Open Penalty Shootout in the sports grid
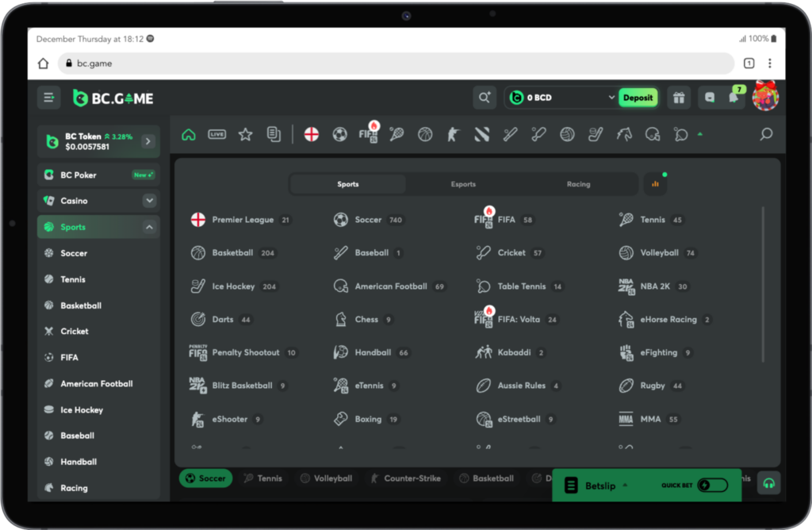Screen dimensions: 812x530 [243, 353]
